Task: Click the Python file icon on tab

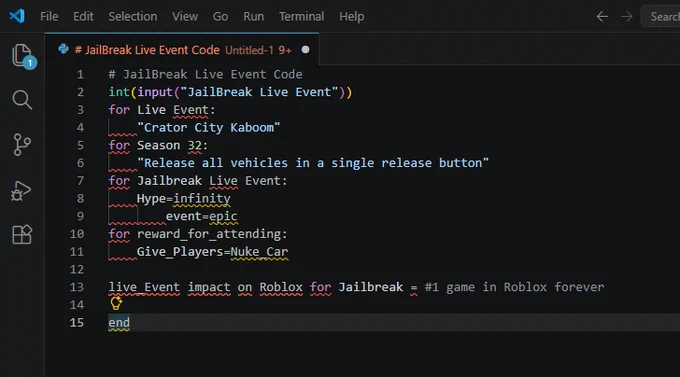Action: pos(63,49)
